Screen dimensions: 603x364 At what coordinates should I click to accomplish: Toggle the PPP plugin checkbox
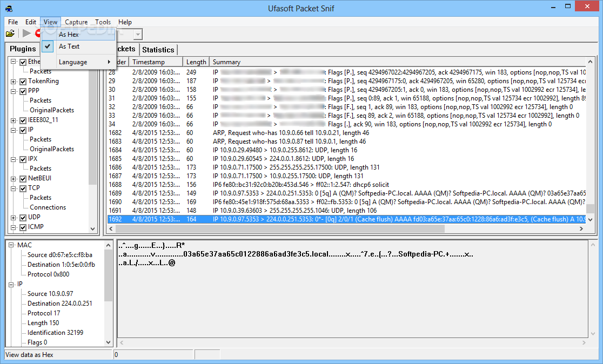coord(23,91)
